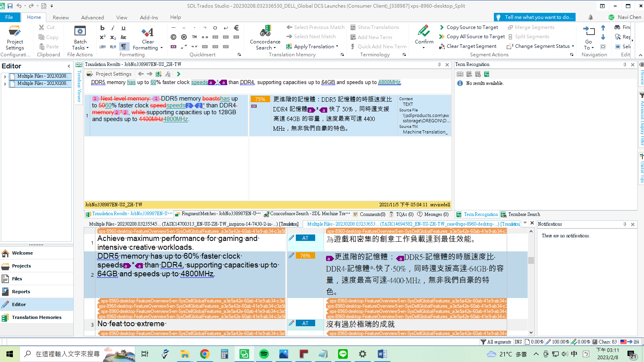The height and width of the screenshot is (362, 644).
Task: Click the Confirm segment icon
Action: (x=424, y=31)
